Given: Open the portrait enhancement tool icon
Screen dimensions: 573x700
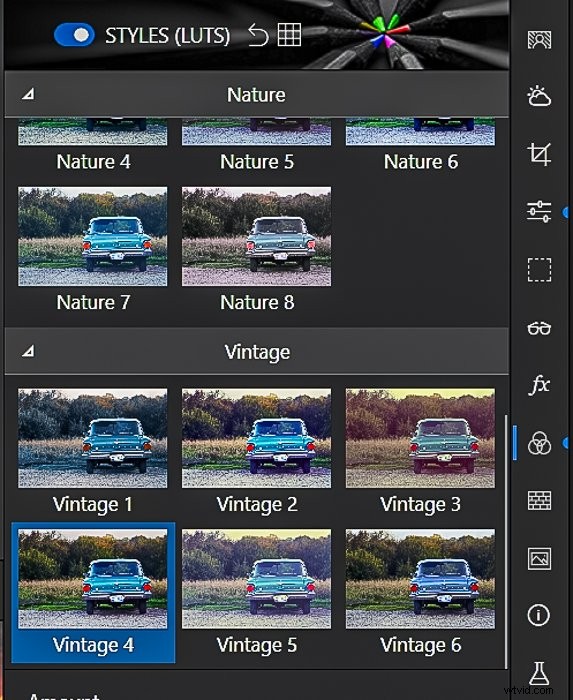Looking at the screenshot, I should (539, 40).
